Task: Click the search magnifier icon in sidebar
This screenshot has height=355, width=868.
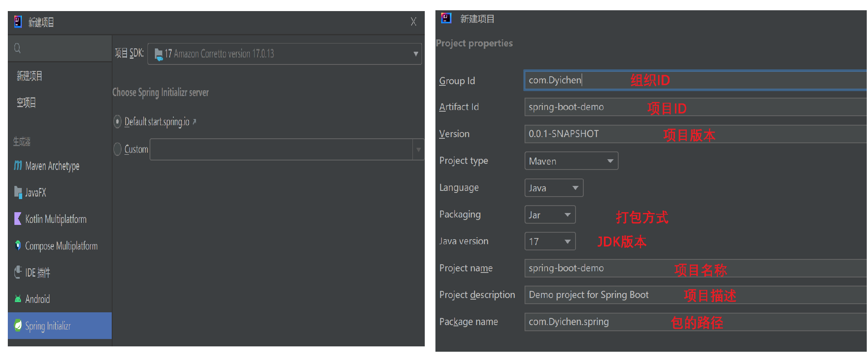Action: [17, 48]
